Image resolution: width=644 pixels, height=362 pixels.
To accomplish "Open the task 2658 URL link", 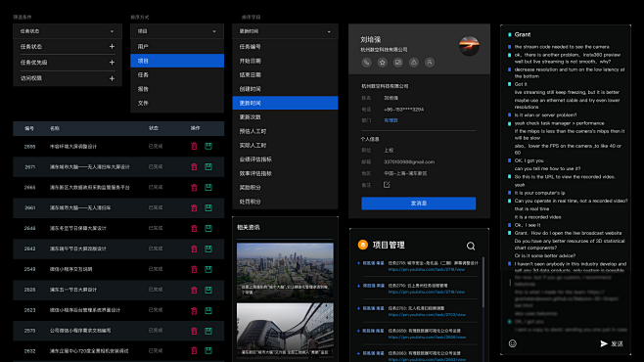I will point(427,338).
